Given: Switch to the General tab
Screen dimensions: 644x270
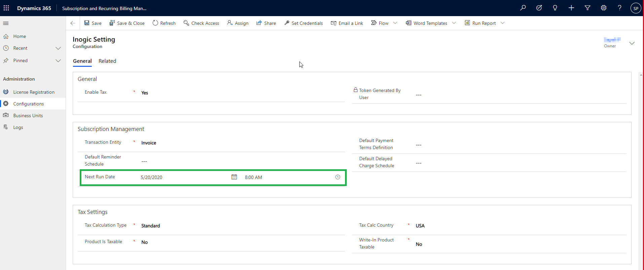Looking at the screenshot, I should click(82, 61).
